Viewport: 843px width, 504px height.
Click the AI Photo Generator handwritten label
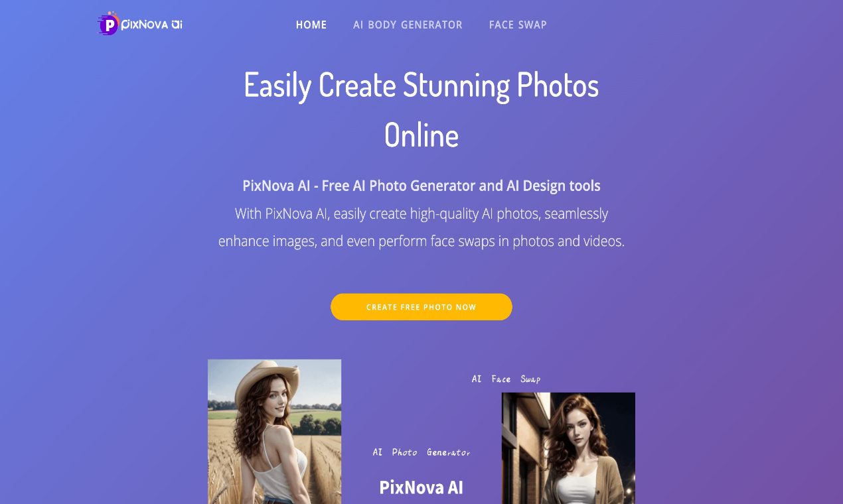[421, 452]
